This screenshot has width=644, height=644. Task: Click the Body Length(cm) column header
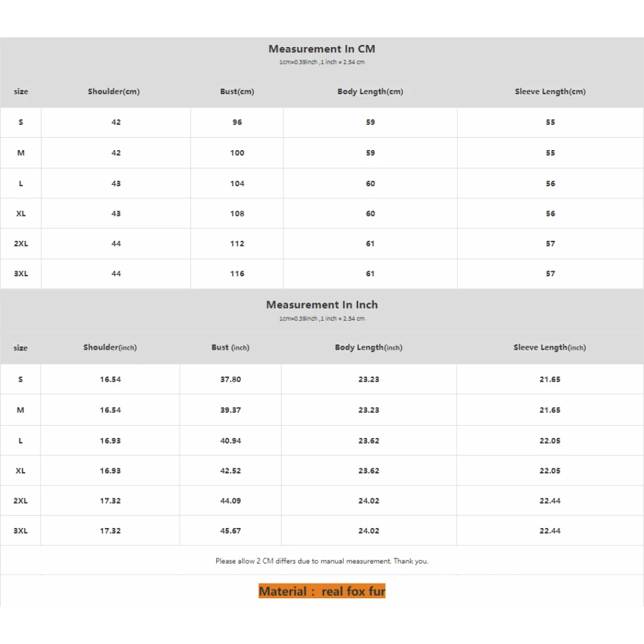click(x=370, y=91)
